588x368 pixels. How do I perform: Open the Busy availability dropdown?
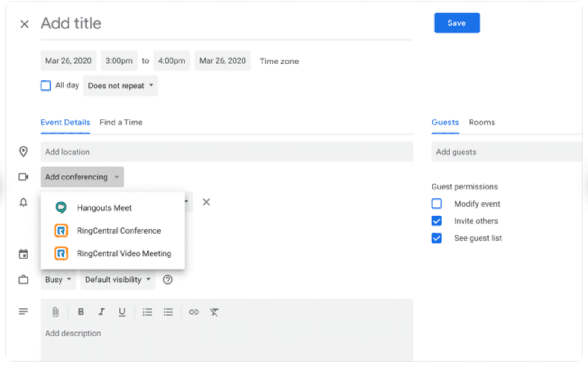pyautogui.click(x=58, y=280)
